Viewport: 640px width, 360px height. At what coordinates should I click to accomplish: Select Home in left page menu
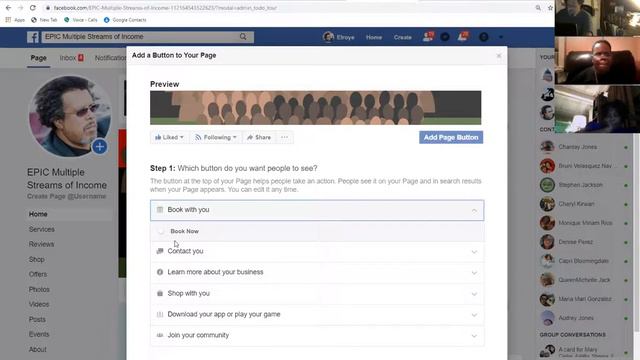pos(38,214)
